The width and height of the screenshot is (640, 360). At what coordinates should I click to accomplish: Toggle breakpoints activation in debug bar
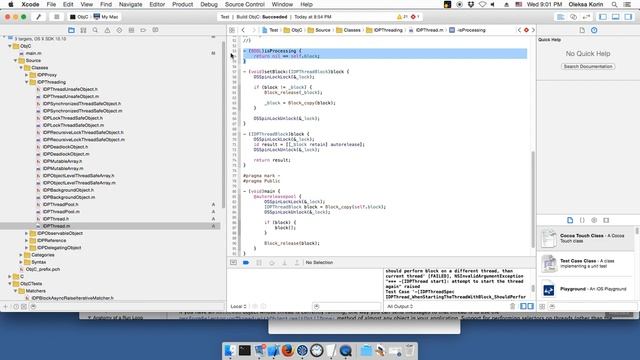(x=246, y=262)
